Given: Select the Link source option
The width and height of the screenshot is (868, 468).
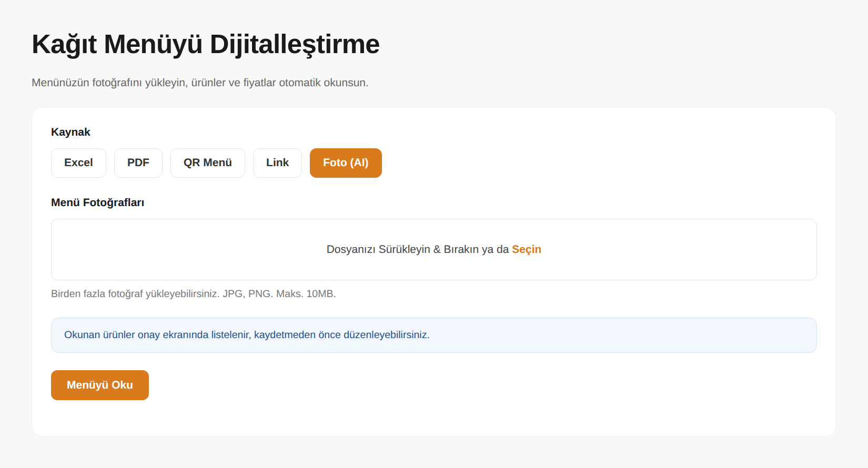Looking at the screenshot, I should click(x=277, y=163).
